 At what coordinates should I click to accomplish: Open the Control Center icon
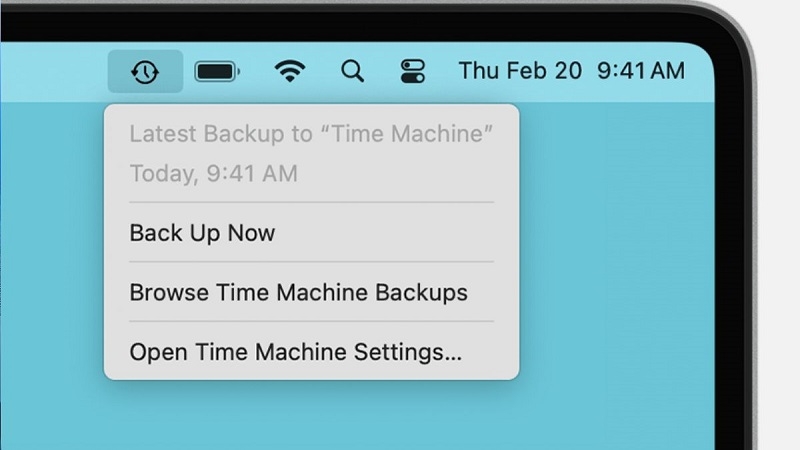pyautogui.click(x=412, y=71)
